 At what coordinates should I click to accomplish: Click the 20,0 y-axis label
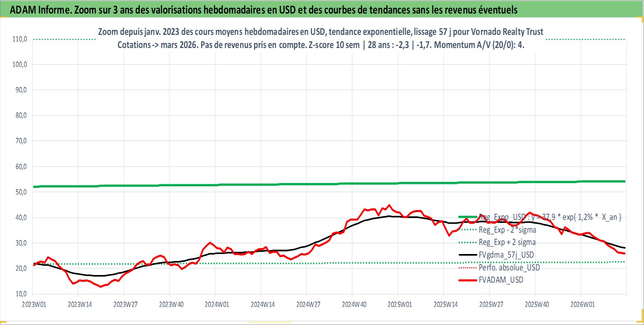coord(21,268)
